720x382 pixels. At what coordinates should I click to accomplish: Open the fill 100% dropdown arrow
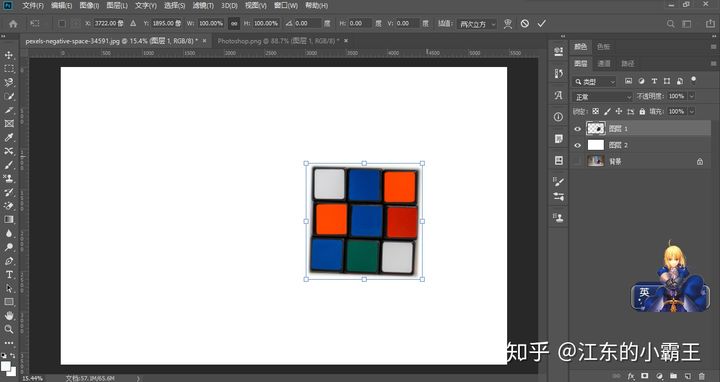click(x=692, y=112)
